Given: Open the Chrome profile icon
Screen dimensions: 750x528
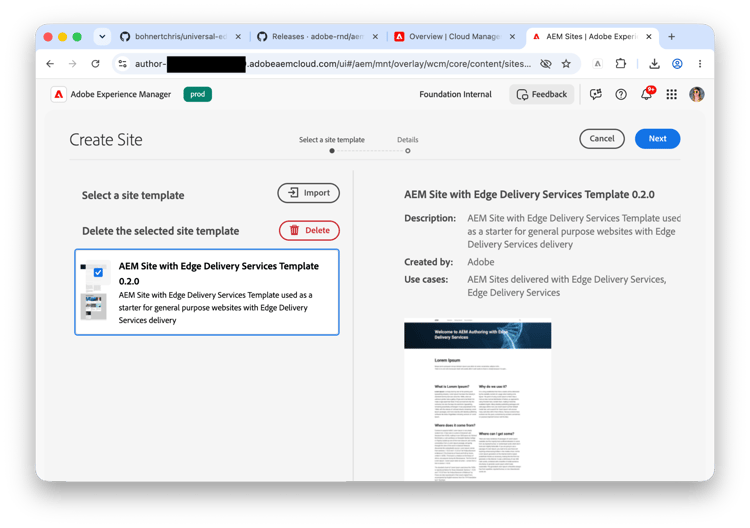Looking at the screenshot, I should (x=677, y=64).
